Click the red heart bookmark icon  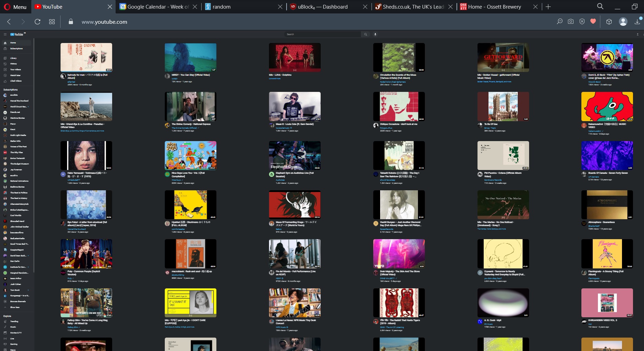tap(593, 21)
